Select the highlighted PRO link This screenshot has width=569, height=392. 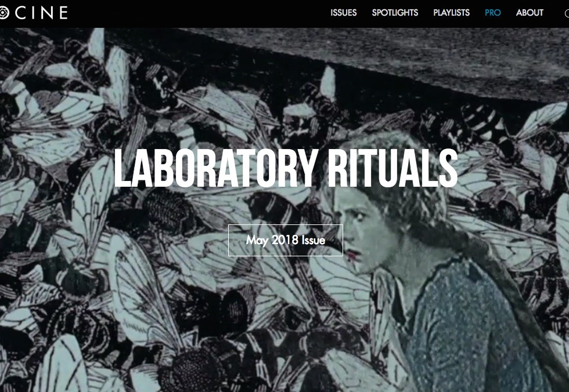pos(492,13)
